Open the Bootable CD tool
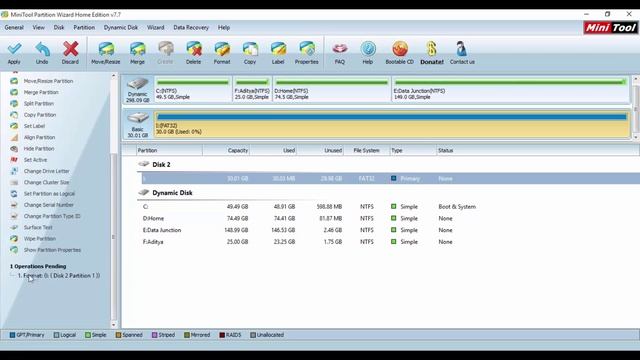The width and height of the screenshot is (640, 360). pyautogui.click(x=400, y=49)
